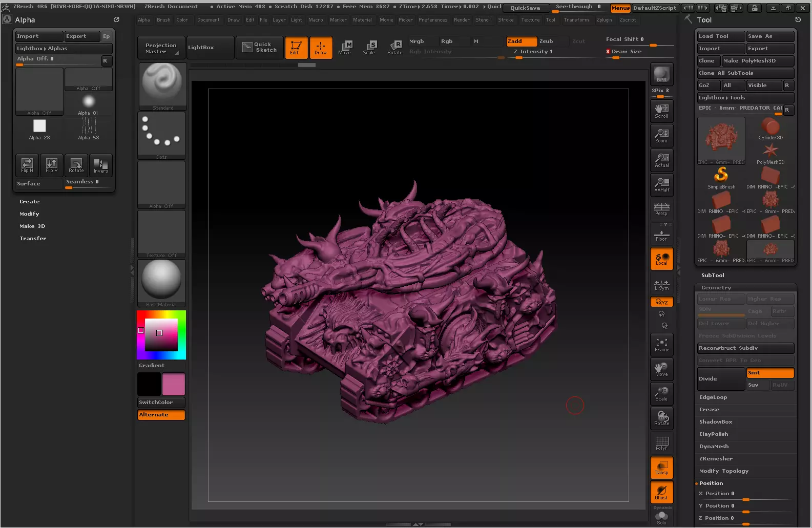Select the Scale transform mode in top shelf
The width and height of the screenshot is (812, 528).
pos(369,48)
